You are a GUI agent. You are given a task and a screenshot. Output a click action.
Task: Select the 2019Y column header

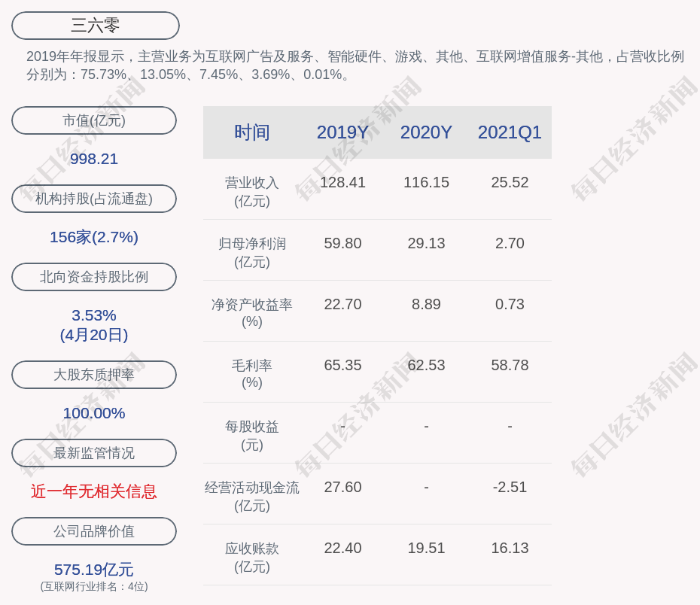342,132
